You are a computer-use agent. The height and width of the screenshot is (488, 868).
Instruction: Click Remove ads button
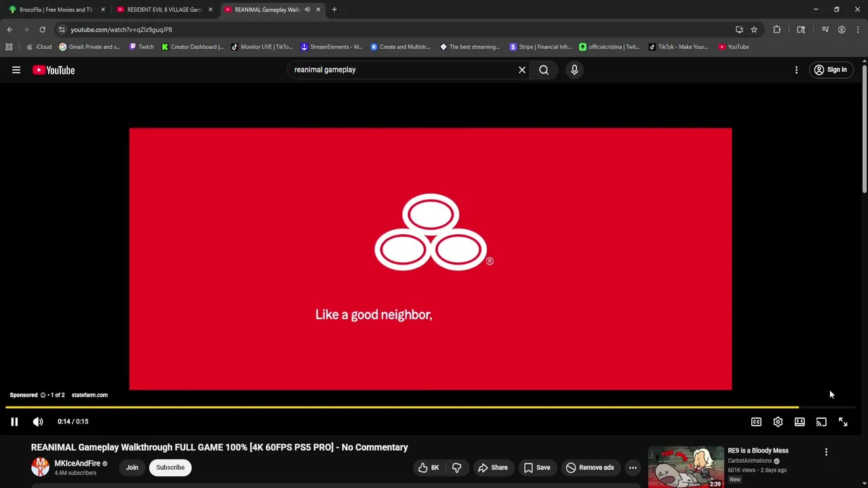tap(590, 468)
